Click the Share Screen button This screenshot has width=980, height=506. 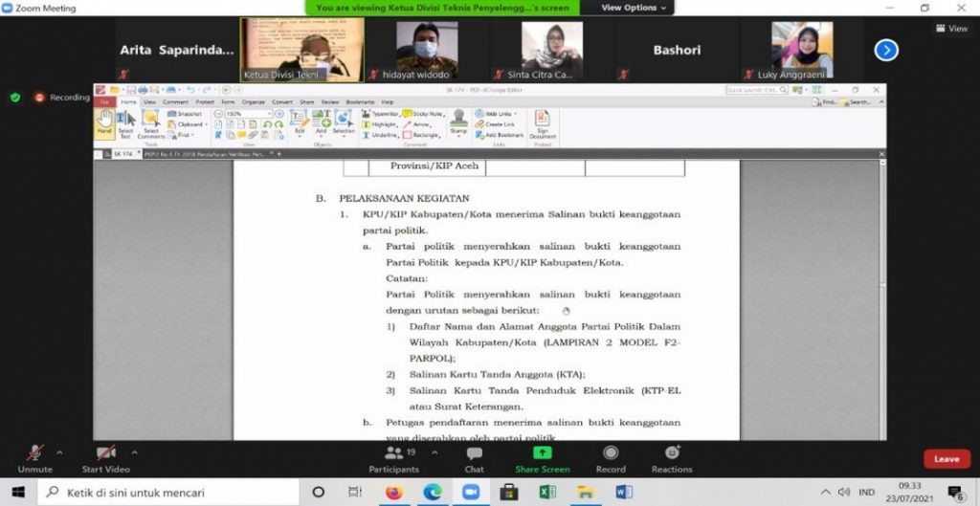pyautogui.click(x=543, y=458)
